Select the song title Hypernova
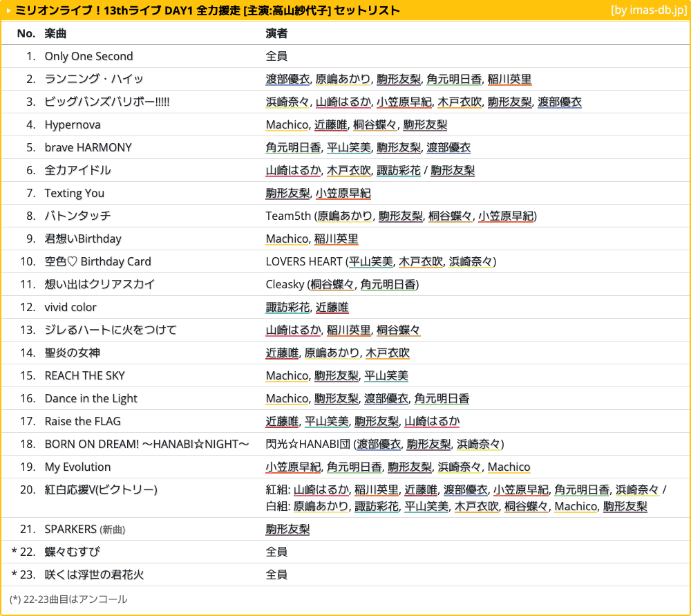Screen dimensions: 691x616 73,124
